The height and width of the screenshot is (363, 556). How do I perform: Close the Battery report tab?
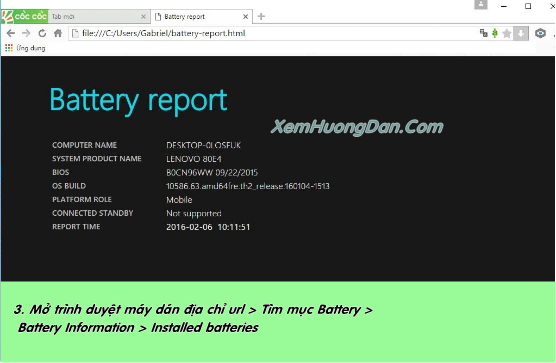click(245, 17)
